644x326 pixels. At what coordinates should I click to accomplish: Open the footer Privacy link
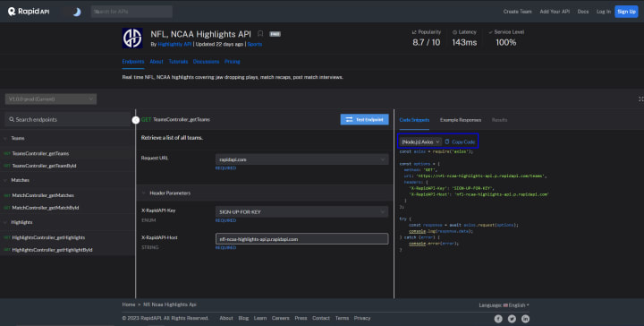[362, 318]
